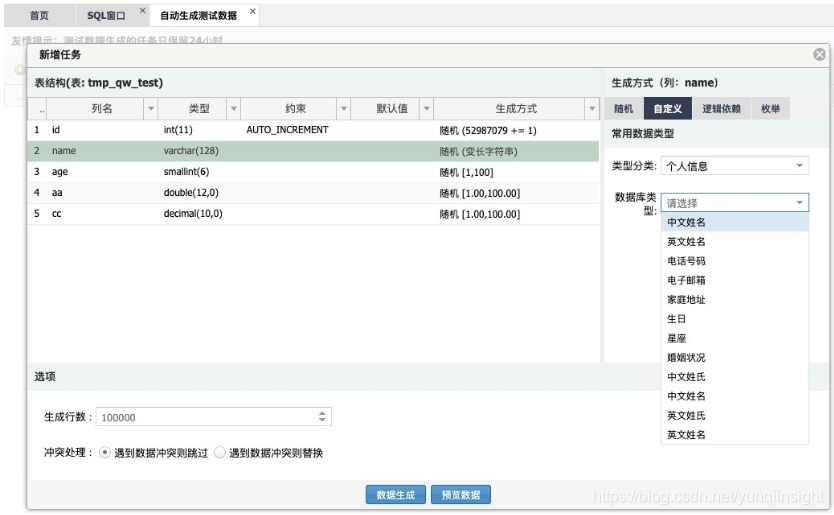Open the 随机 generation mode tab
The image size is (834, 515).
tap(623, 109)
